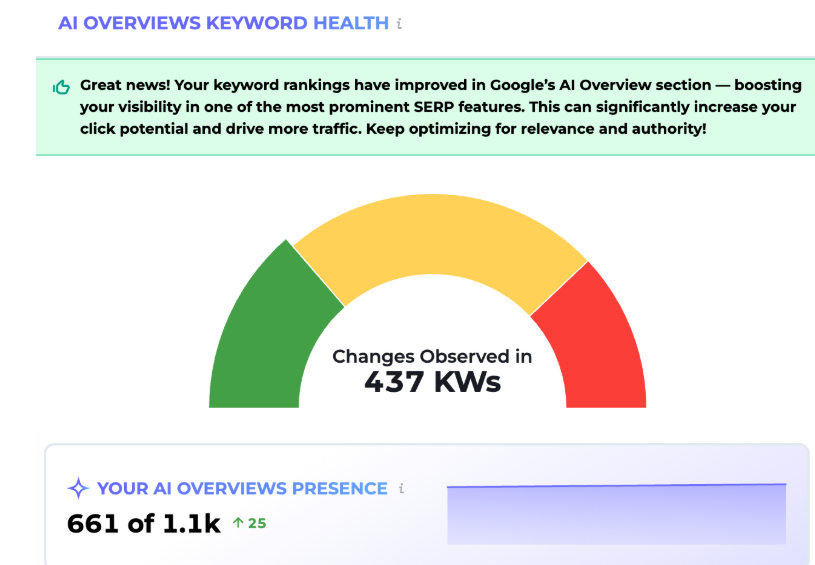Click the green up-arrow beside 25

tap(238, 522)
